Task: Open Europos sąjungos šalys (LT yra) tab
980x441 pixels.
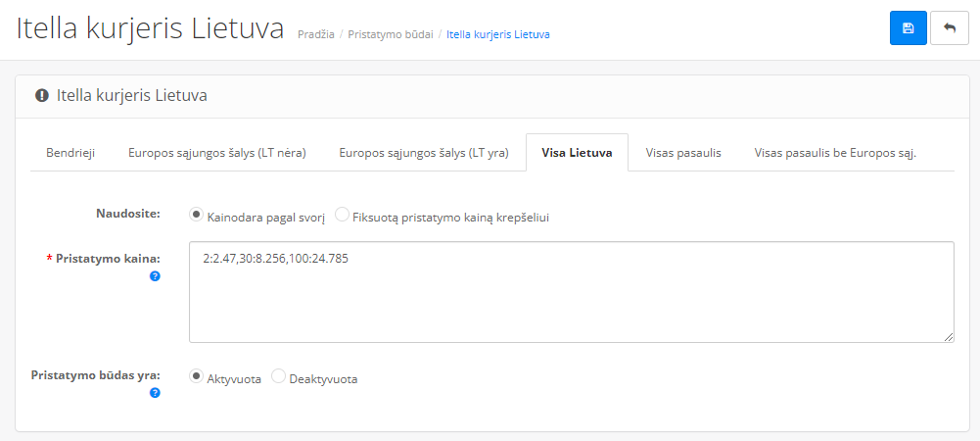Action: coord(424,153)
